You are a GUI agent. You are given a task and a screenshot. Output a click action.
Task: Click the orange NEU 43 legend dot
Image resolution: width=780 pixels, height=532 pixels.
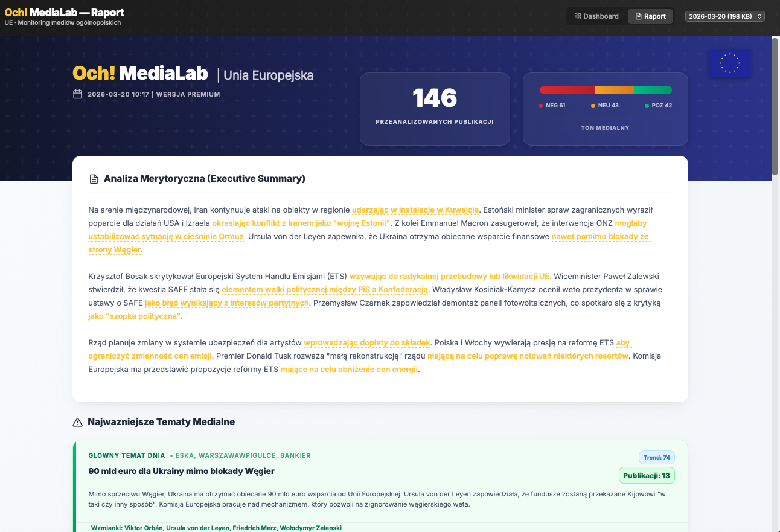[x=593, y=106]
